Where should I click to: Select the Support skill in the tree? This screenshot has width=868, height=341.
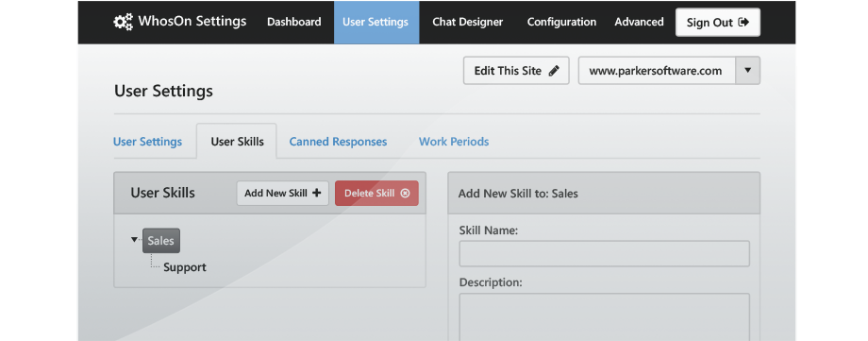click(184, 267)
